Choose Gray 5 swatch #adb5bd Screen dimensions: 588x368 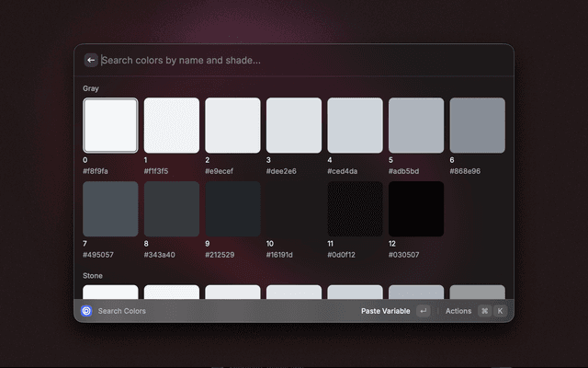click(416, 125)
